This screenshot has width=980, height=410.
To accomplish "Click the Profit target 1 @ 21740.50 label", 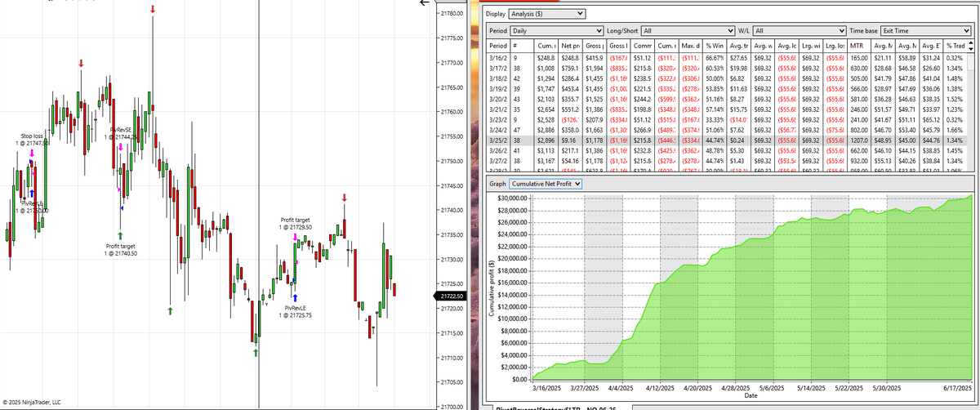I will pyautogui.click(x=121, y=250).
